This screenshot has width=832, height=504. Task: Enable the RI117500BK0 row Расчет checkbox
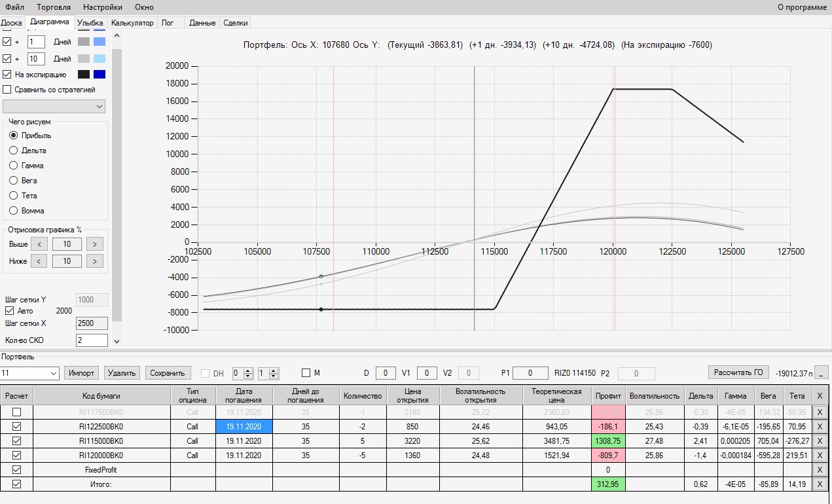[x=16, y=412]
